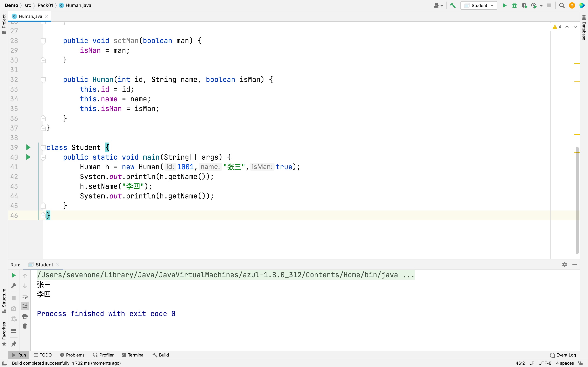588x367 pixels.
Task: Open Search Everywhere magnifier icon
Action: pos(562,5)
